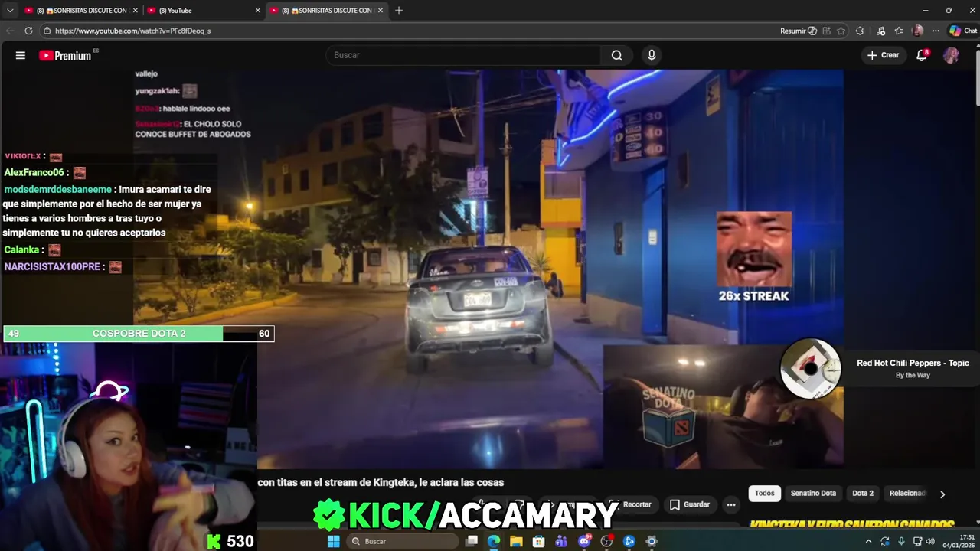Image resolution: width=980 pixels, height=551 pixels.
Task: Go to YouTube Premium home logo
Action: (66, 55)
